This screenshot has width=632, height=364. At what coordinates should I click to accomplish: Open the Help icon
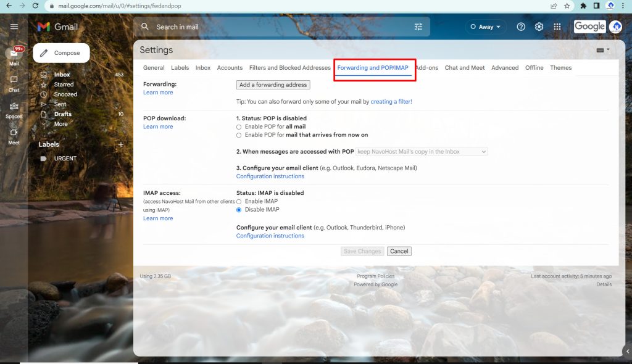[x=520, y=27]
